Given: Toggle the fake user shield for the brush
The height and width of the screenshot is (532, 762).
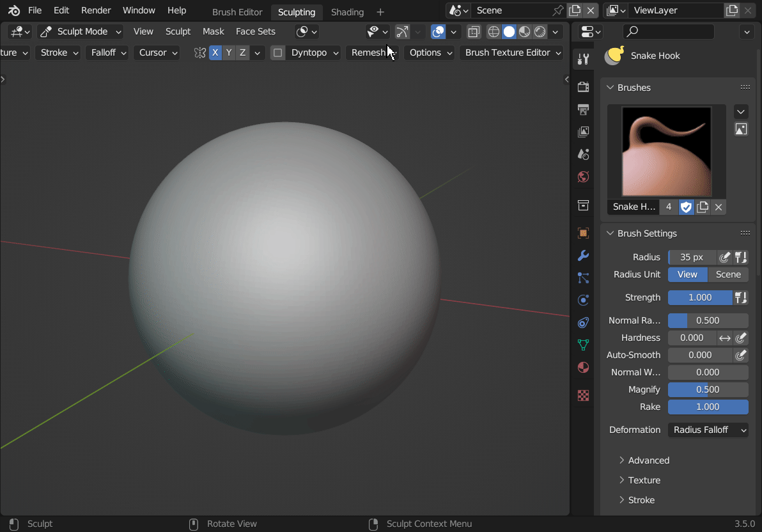Looking at the screenshot, I should [x=686, y=207].
